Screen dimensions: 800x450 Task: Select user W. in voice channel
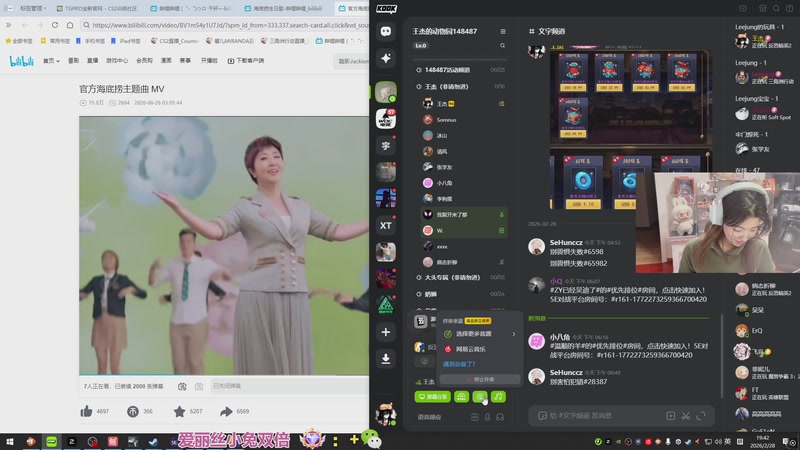(x=464, y=230)
